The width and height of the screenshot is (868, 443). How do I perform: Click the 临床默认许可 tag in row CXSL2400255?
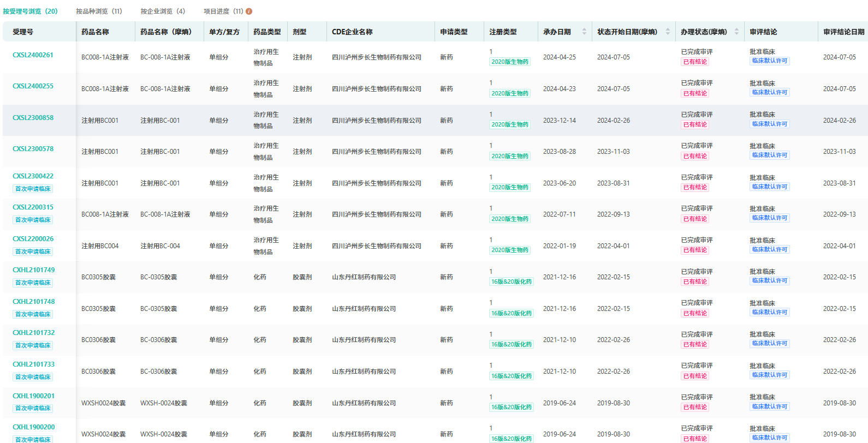(x=770, y=92)
